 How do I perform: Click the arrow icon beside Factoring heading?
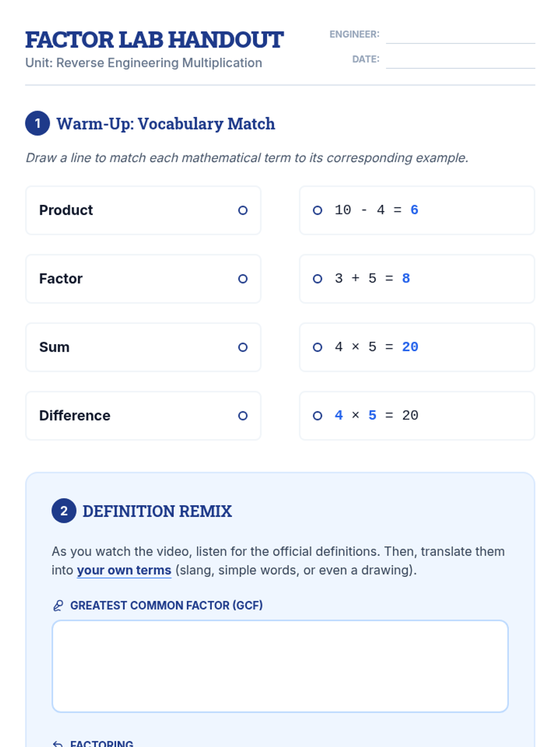point(58,743)
